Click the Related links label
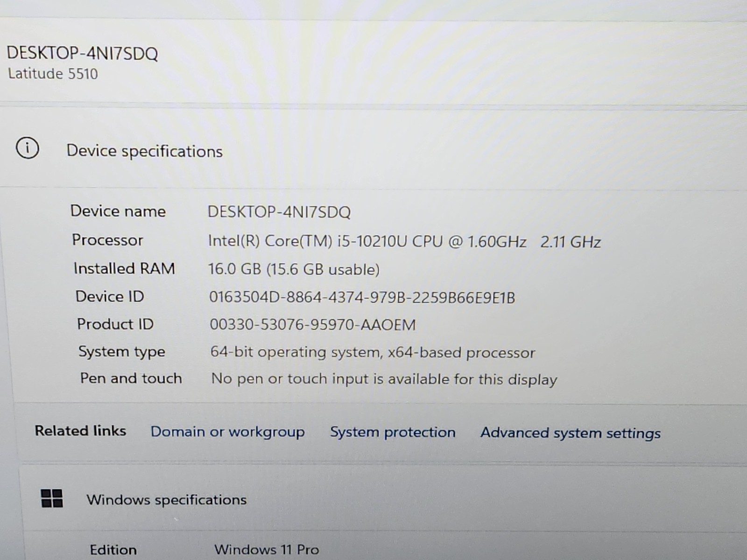The image size is (747, 560). point(80,430)
